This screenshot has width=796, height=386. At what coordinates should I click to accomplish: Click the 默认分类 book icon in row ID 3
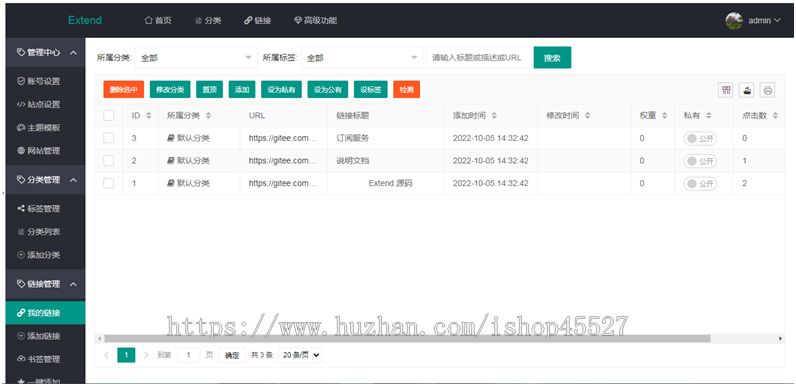point(171,138)
